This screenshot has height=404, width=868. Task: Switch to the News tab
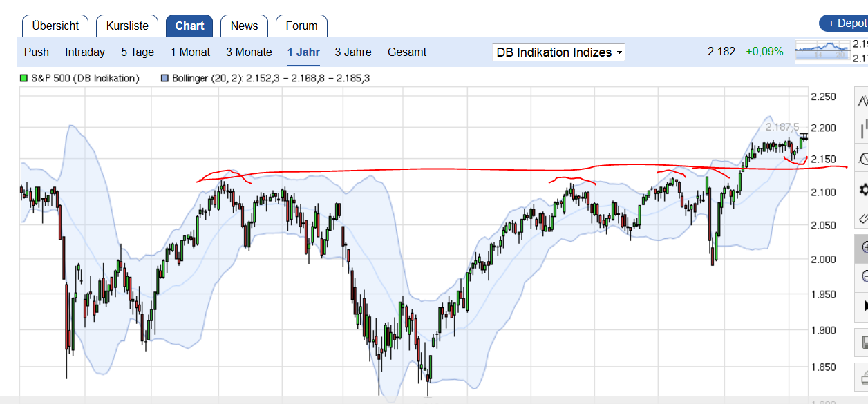coord(243,26)
